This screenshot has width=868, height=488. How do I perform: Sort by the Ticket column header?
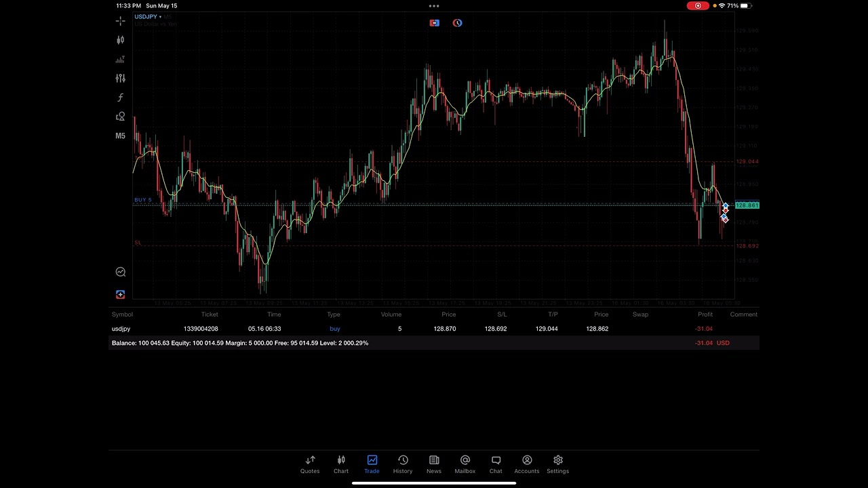[210, 314]
